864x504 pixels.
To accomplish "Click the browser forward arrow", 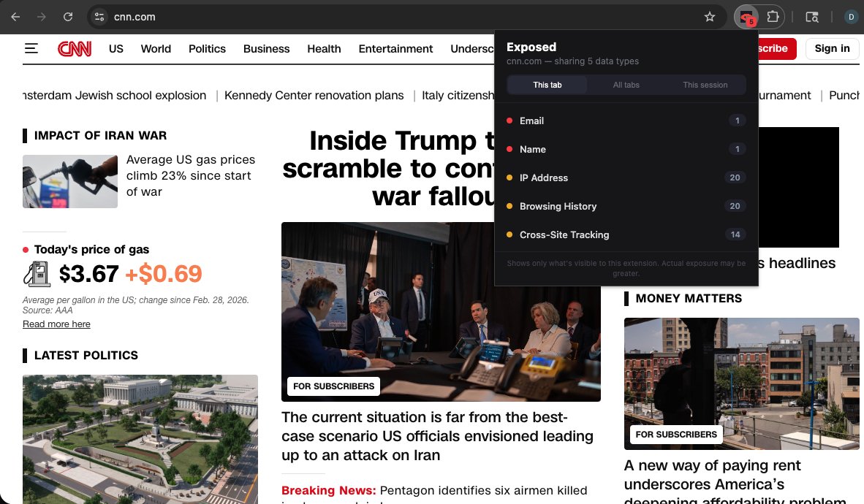I will point(42,17).
